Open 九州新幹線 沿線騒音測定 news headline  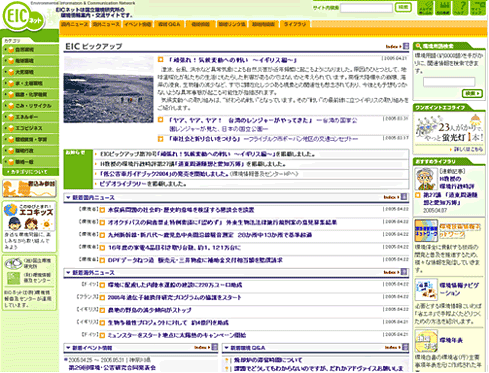pos(210,235)
